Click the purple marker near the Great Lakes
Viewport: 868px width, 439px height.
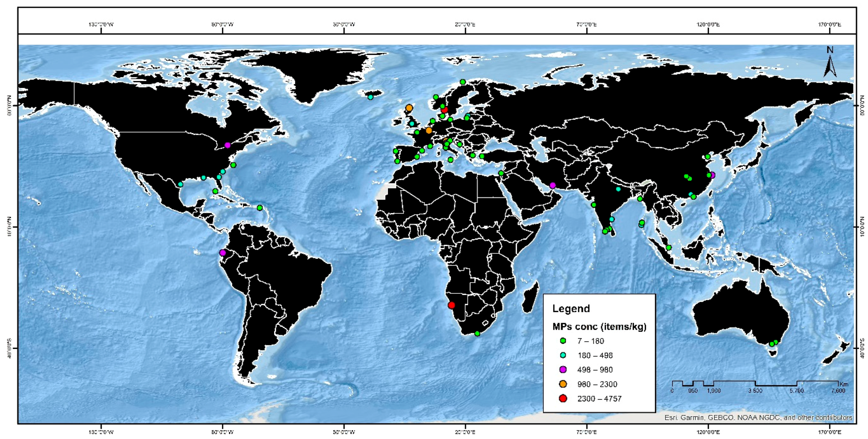coord(227,145)
